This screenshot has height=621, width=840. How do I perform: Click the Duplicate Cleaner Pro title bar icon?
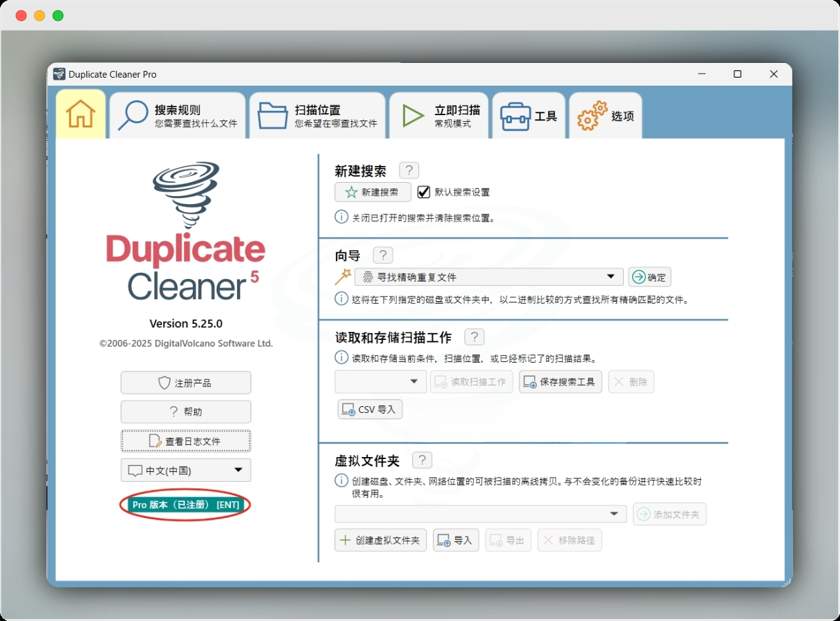click(60, 74)
